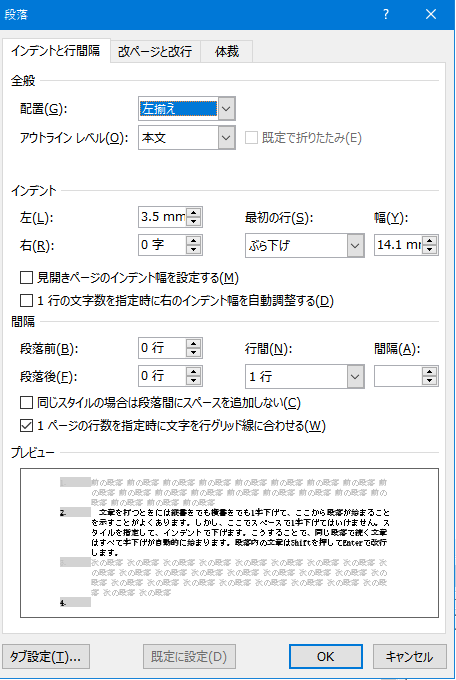Click the paragraph preview pane
Screen dimensions: 456x680
[x=229, y=543]
